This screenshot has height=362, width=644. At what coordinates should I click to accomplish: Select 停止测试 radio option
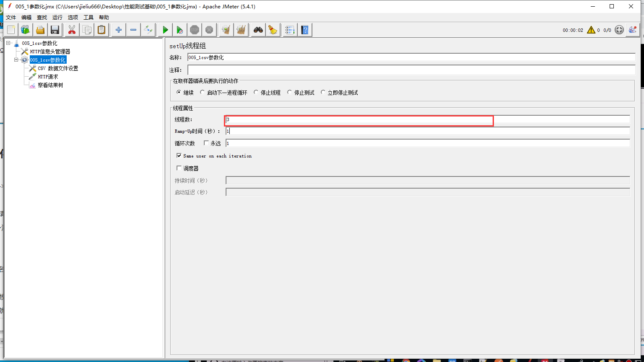301,93
